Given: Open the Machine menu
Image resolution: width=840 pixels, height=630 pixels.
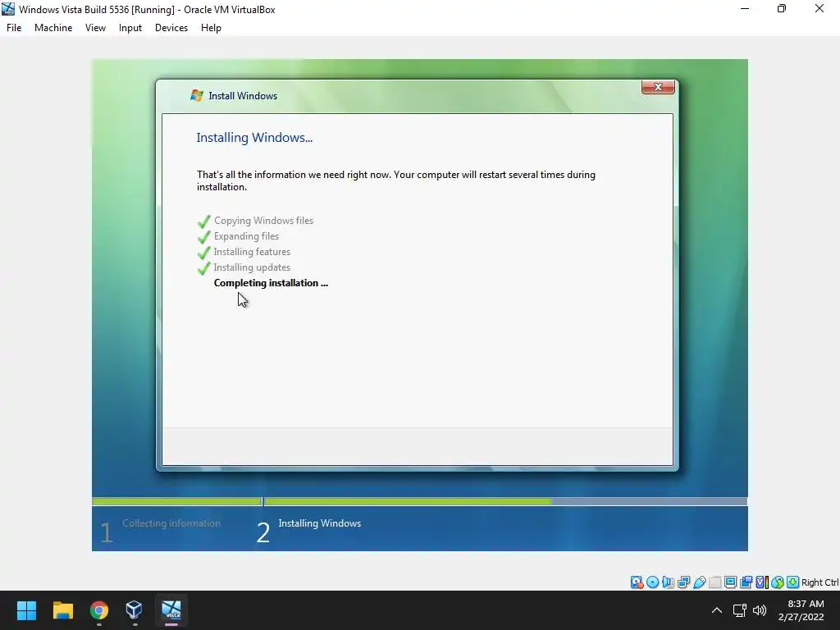Looking at the screenshot, I should click(53, 28).
